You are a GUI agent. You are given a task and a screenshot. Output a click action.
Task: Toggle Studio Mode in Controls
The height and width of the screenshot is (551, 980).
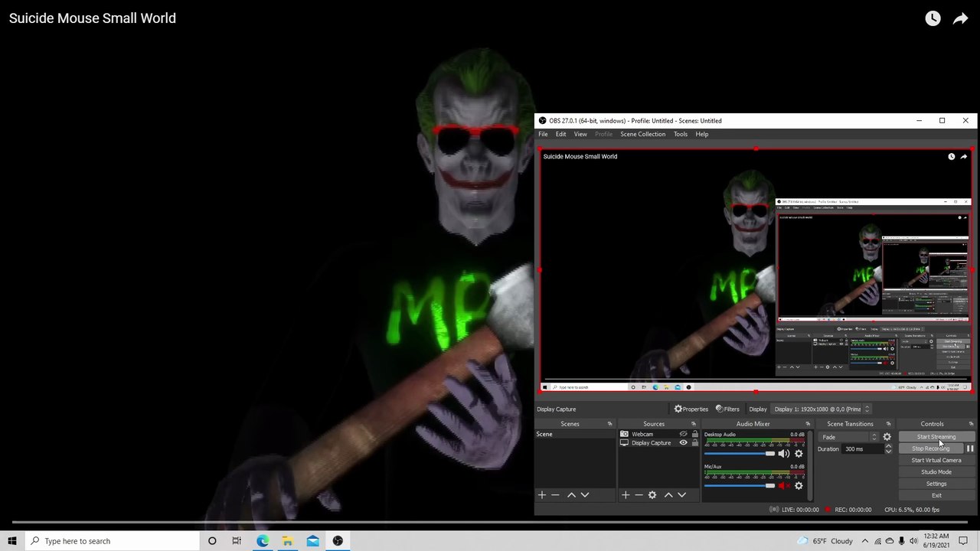point(936,472)
